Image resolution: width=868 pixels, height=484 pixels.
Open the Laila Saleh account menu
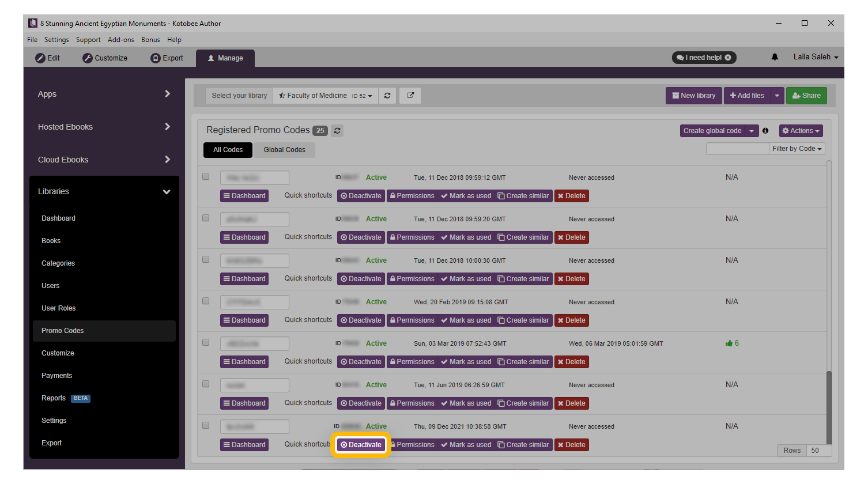[x=816, y=57]
